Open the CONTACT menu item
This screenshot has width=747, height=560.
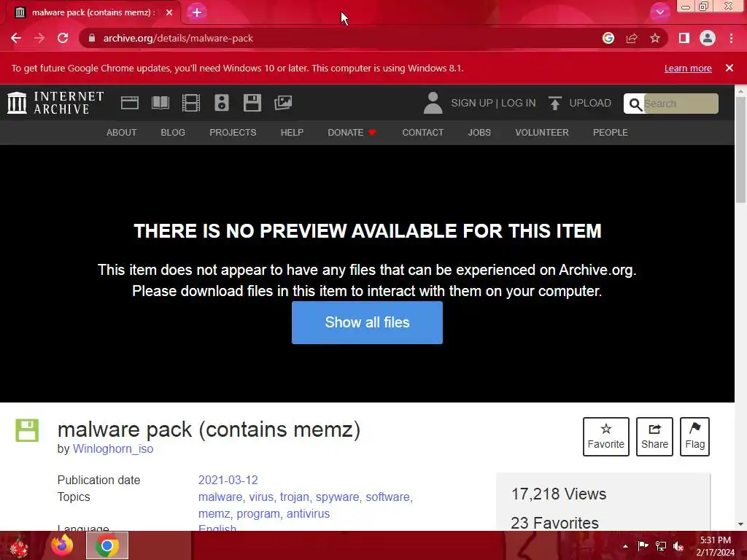pos(422,133)
